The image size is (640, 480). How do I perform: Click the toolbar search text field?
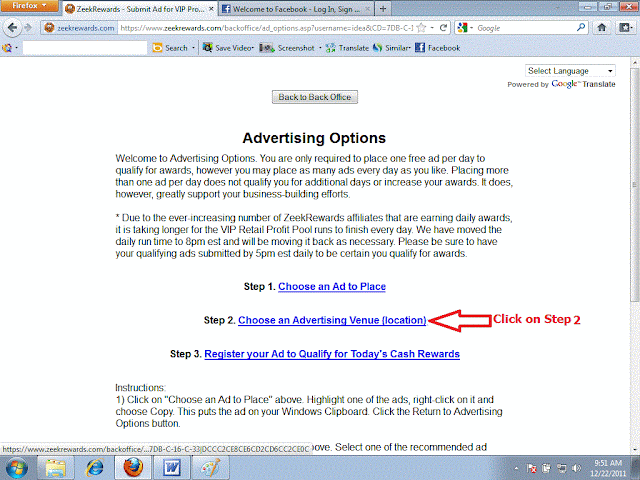tap(85, 48)
